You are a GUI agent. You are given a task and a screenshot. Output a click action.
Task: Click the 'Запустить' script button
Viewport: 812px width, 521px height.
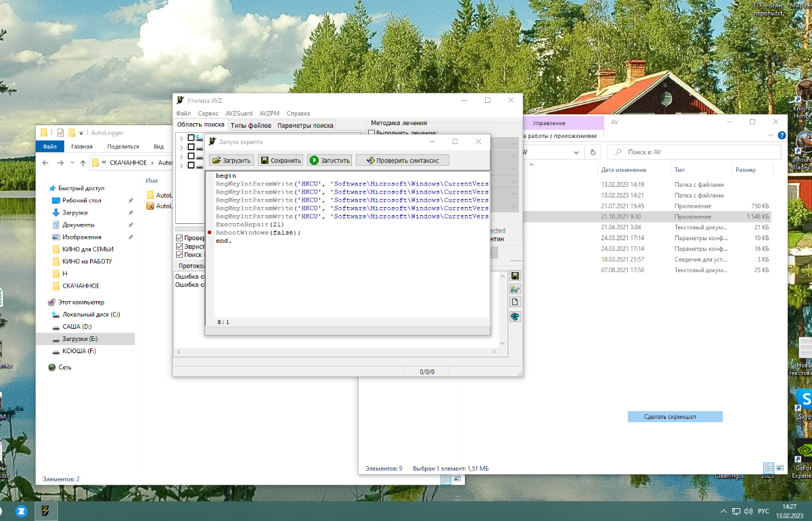(x=330, y=160)
